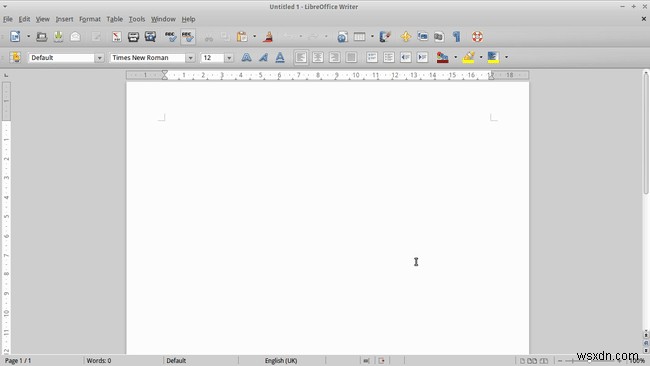Click the LibreOffice Help lifebuoy icon

[477, 36]
